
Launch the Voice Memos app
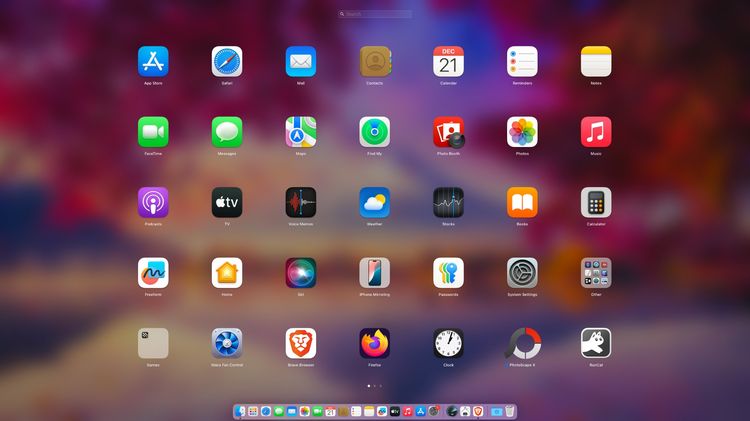click(x=301, y=202)
